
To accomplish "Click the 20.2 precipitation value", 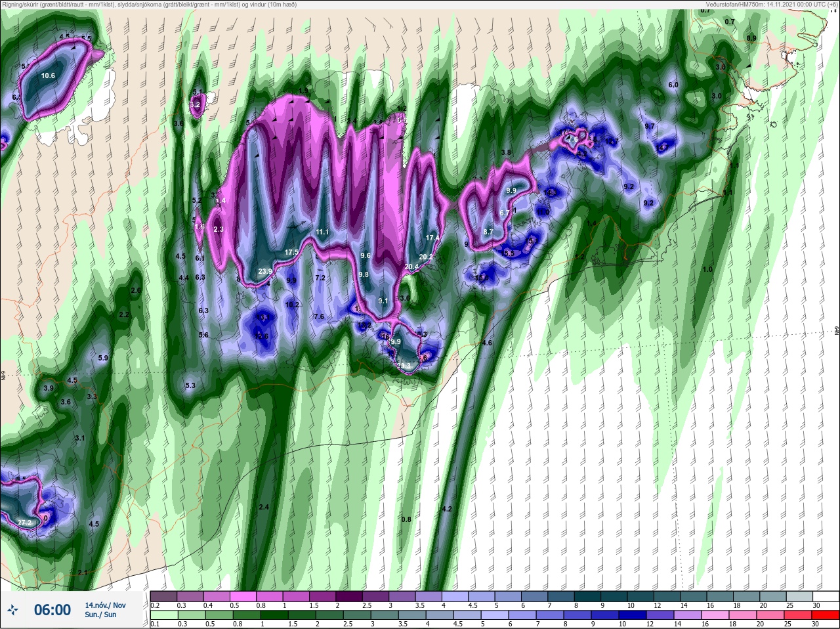I will [x=426, y=257].
